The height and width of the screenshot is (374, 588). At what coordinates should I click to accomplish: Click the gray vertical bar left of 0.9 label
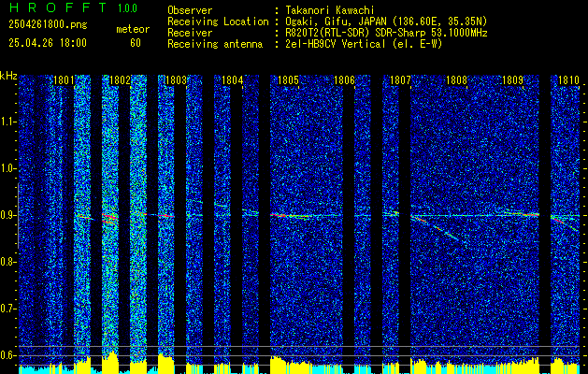(x=18, y=216)
